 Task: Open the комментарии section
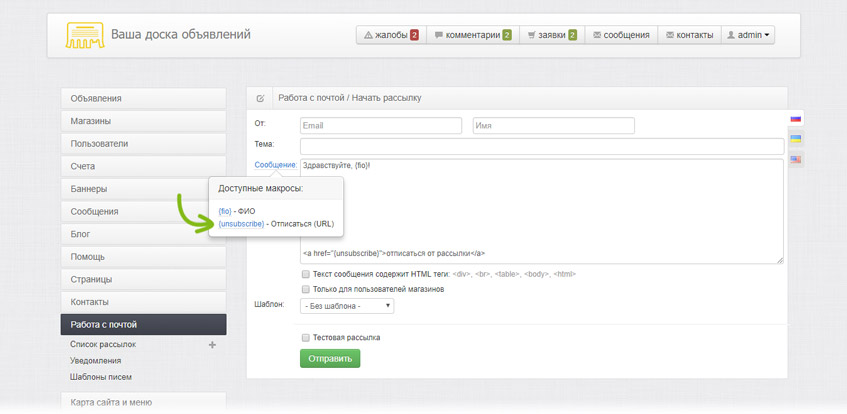(473, 35)
